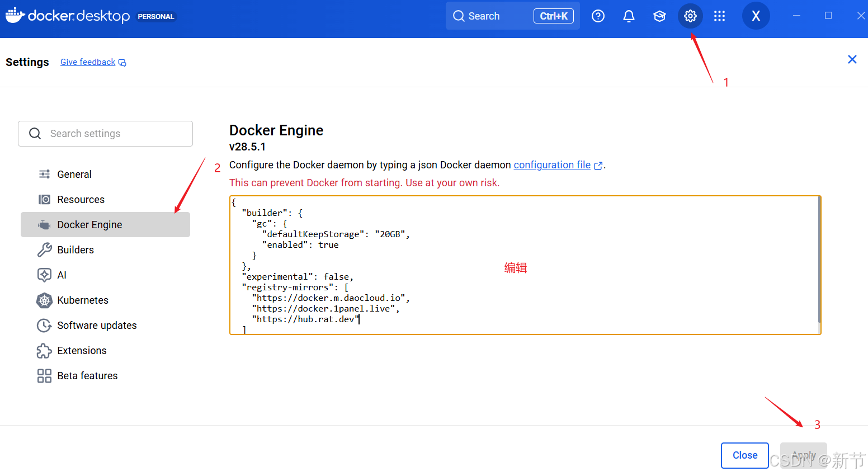Focus the Search settings input field
868x476 pixels.
105,134
